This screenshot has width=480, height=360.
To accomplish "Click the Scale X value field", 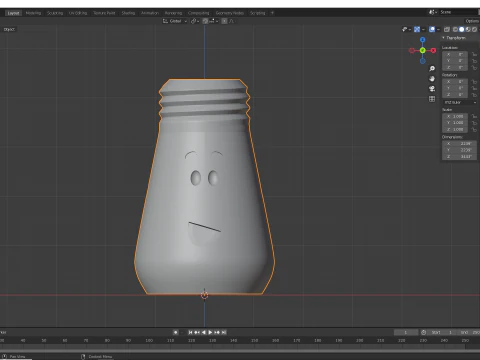I will coord(456,116).
